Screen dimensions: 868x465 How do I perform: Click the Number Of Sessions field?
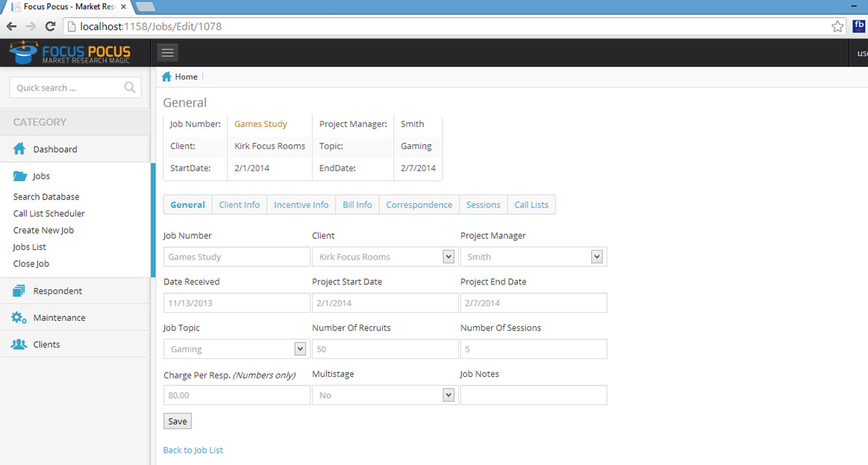point(534,349)
